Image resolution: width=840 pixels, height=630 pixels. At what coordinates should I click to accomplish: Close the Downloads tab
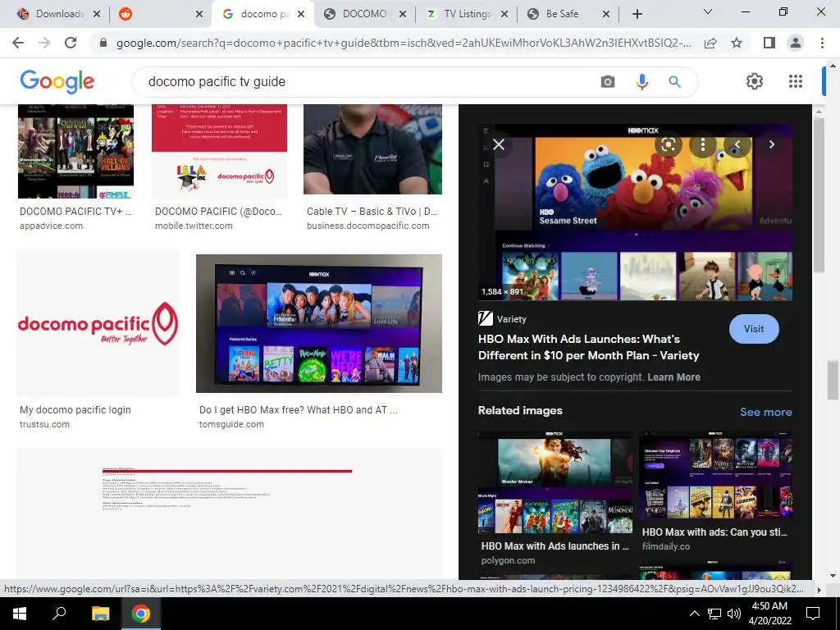pyautogui.click(x=97, y=15)
